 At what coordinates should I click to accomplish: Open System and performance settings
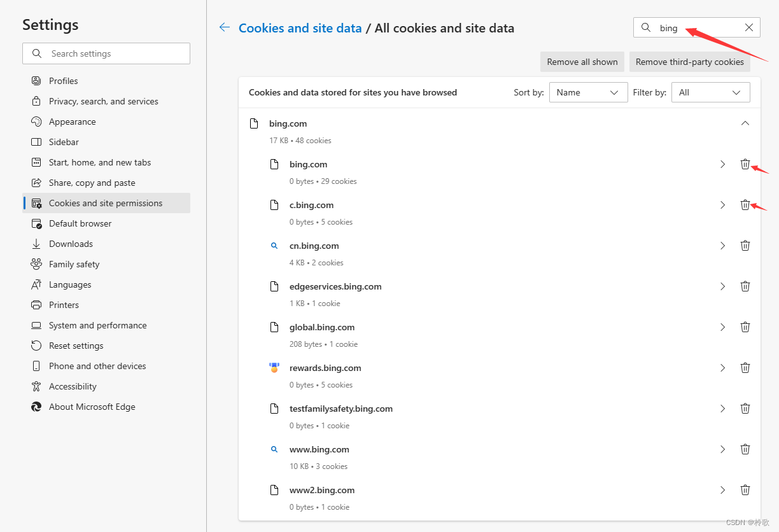(x=106, y=325)
